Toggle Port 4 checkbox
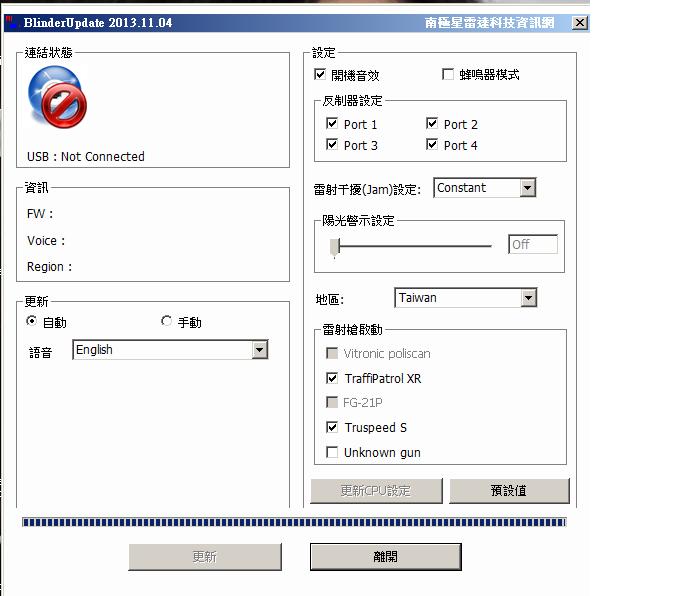Viewport: 683px width, 596px height. pyautogui.click(x=432, y=145)
